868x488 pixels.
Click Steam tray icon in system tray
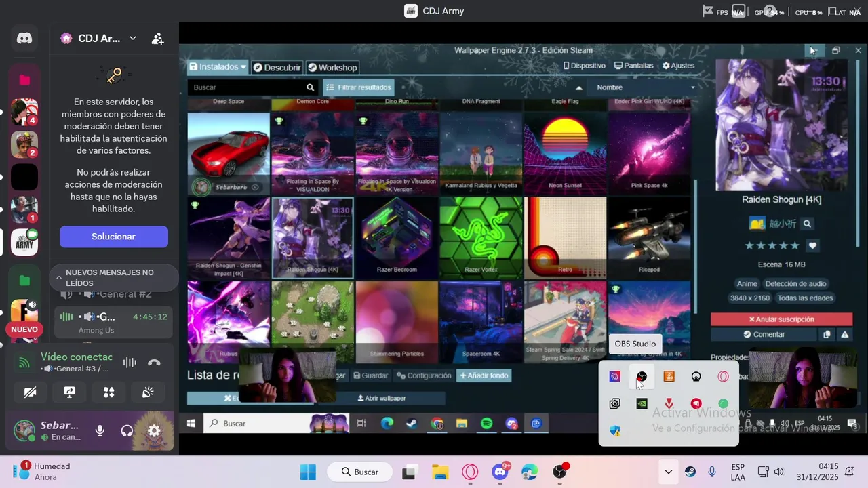pos(690,472)
